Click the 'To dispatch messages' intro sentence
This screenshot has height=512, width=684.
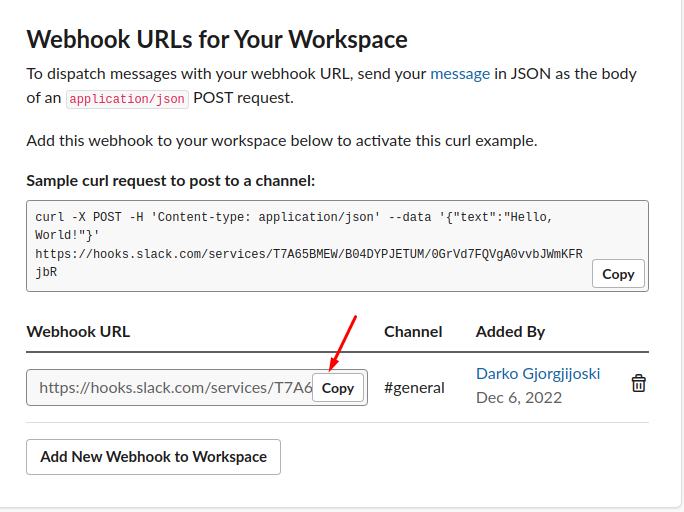pos(332,86)
